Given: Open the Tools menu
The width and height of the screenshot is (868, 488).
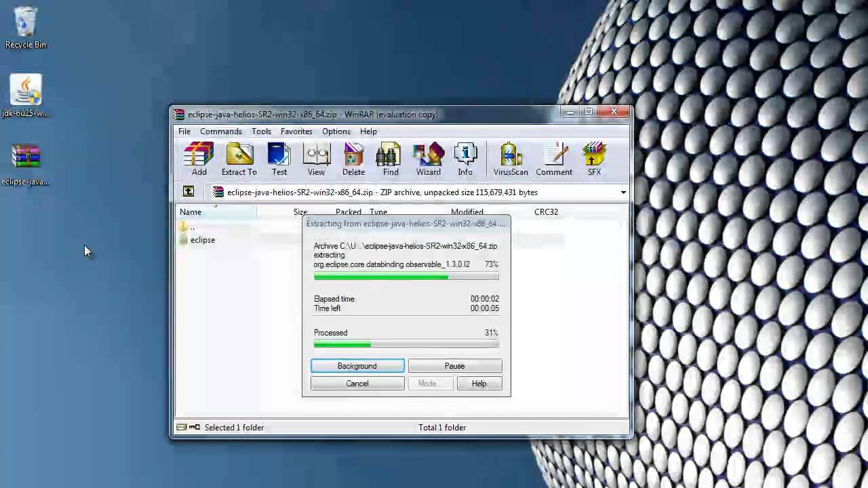Looking at the screenshot, I should pos(261,131).
